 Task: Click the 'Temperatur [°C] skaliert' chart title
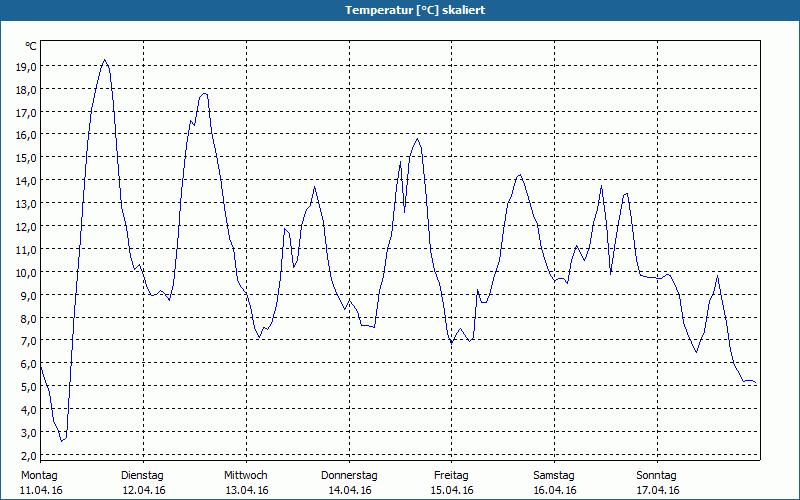click(415, 10)
